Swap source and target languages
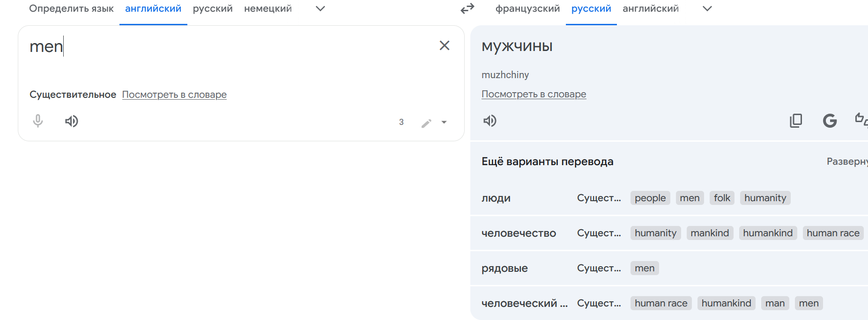Viewport: 868px width, 320px height. [x=467, y=8]
